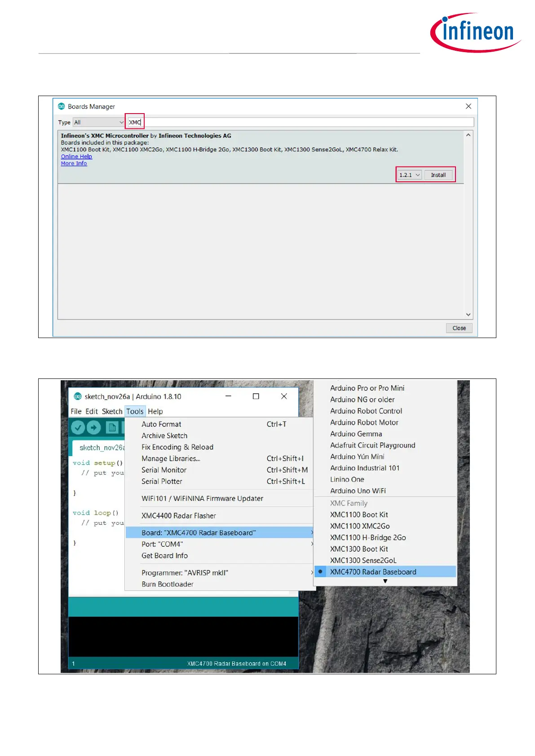535x756 pixels.
Task: Select Arduino Industrial 101 board
Action: (x=385, y=468)
